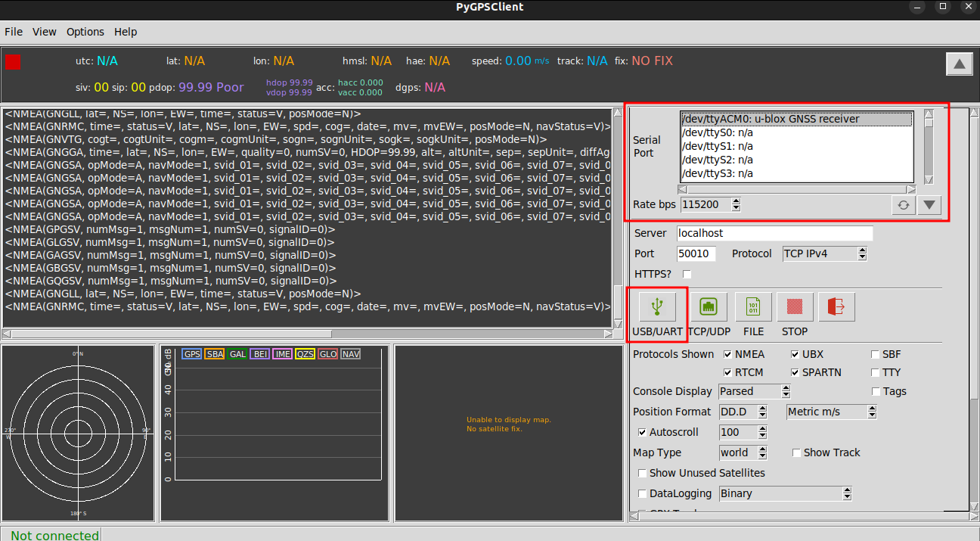Select /dev/ttyS3 serial port
The width and height of the screenshot is (980, 541).
pos(797,173)
